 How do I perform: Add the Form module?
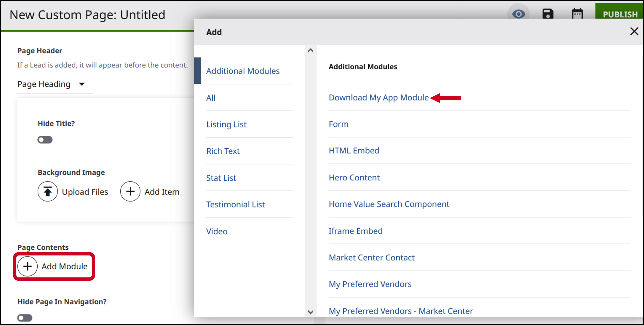coord(339,124)
